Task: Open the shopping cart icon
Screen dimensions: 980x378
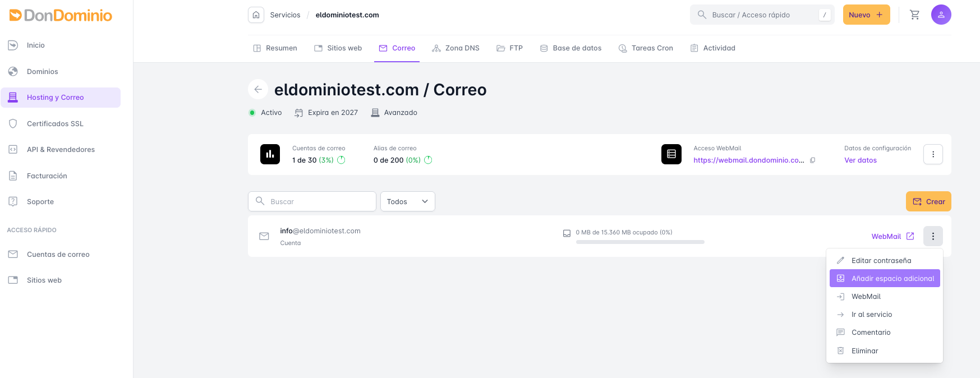Action: pos(914,15)
